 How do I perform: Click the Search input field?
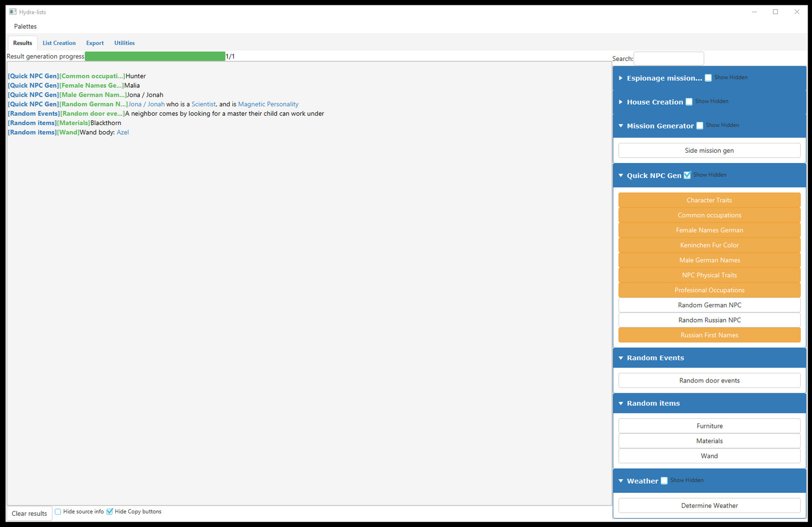click(x=668, y=59)
